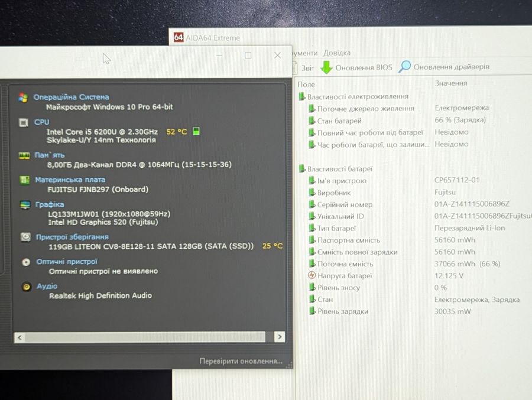Screen dimensions: 532x400
Task: Select the Поточна ємність row
Action: click(341, 264)
